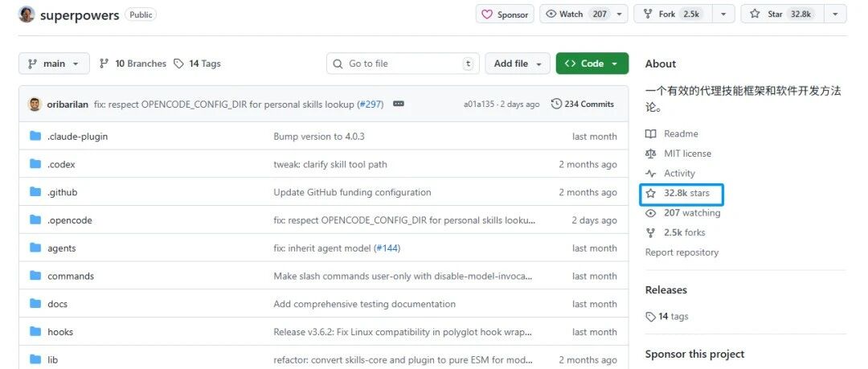Expand the Fork options dropdown arrow
868x369 pixels.
723,14
